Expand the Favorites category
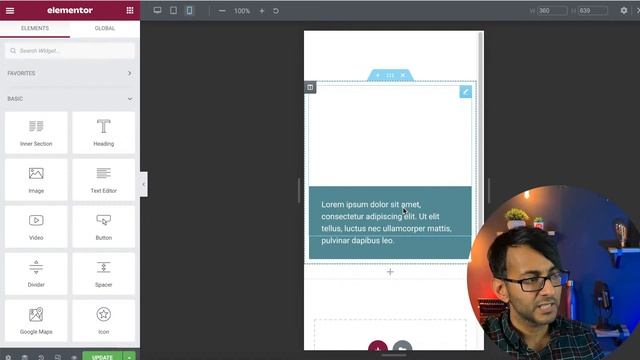 click(x=70, y=73)
